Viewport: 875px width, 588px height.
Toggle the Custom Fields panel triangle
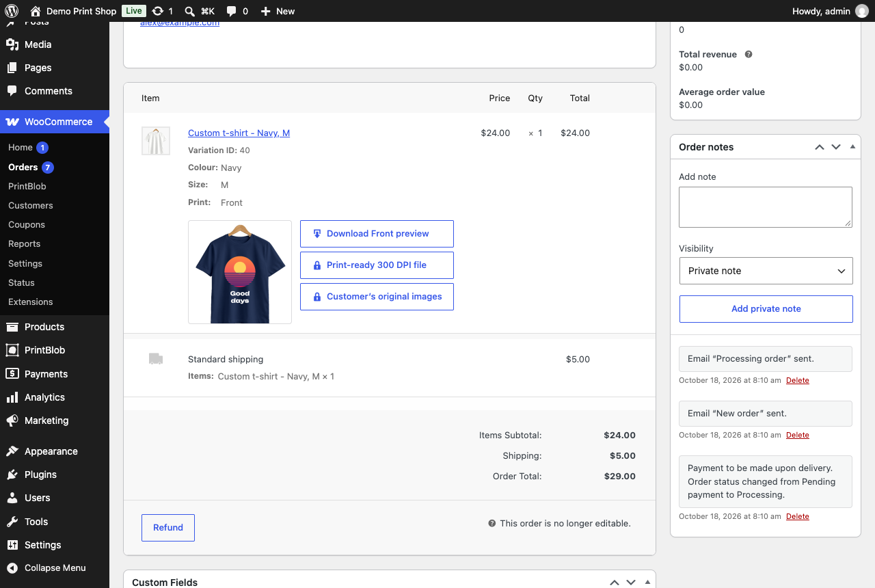tap(647, 583)
